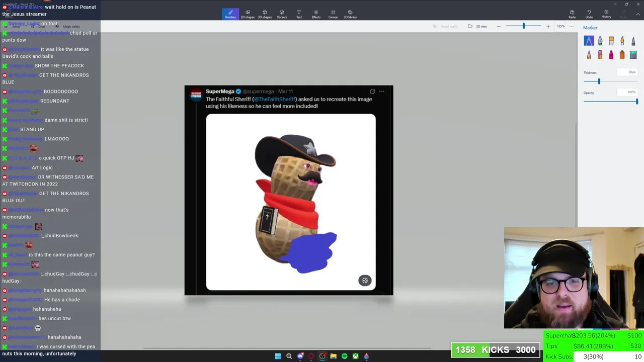Open the 3D library
Screen dimensions: 644x362
[350, 14]
